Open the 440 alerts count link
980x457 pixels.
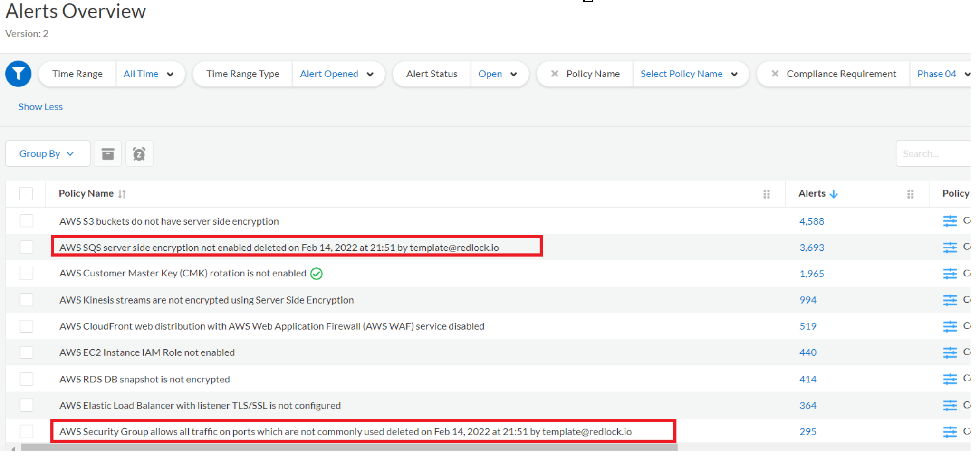[808, 352]
